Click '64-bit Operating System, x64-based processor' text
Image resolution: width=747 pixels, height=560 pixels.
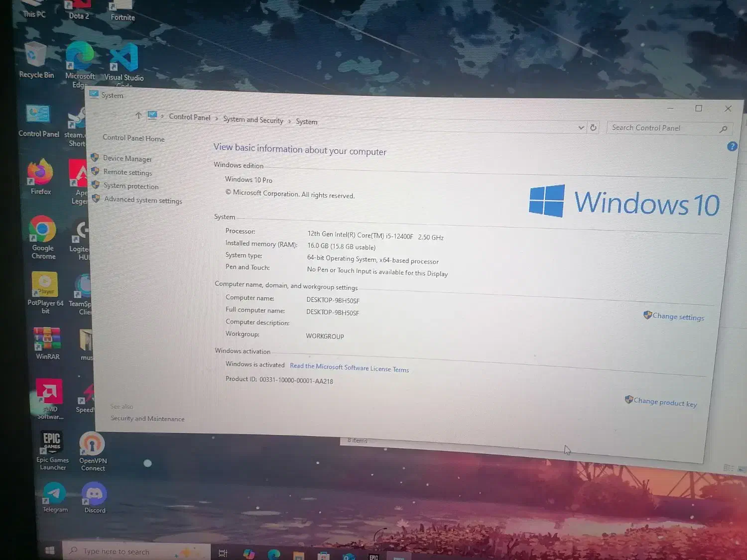tap(373, 259)
